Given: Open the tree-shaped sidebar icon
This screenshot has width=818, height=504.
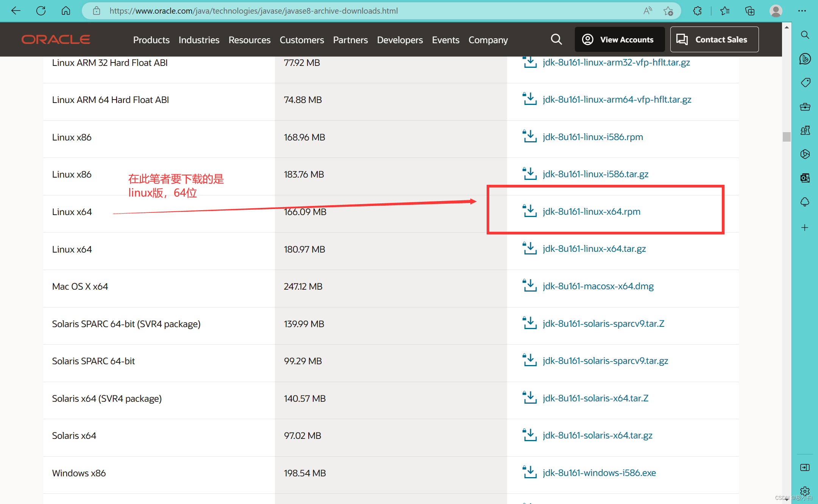Looking at the screenshot, I should 805,202.
